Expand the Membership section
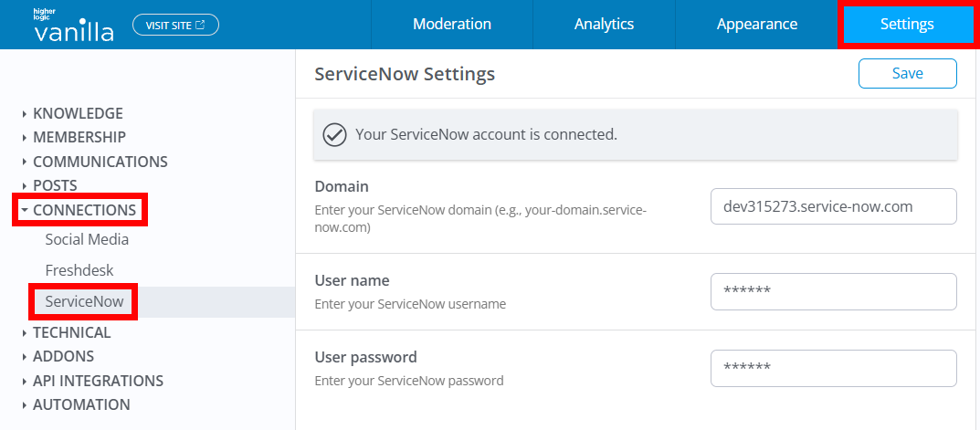The width and height of the screenshot is (980, 430). point(79,137)
